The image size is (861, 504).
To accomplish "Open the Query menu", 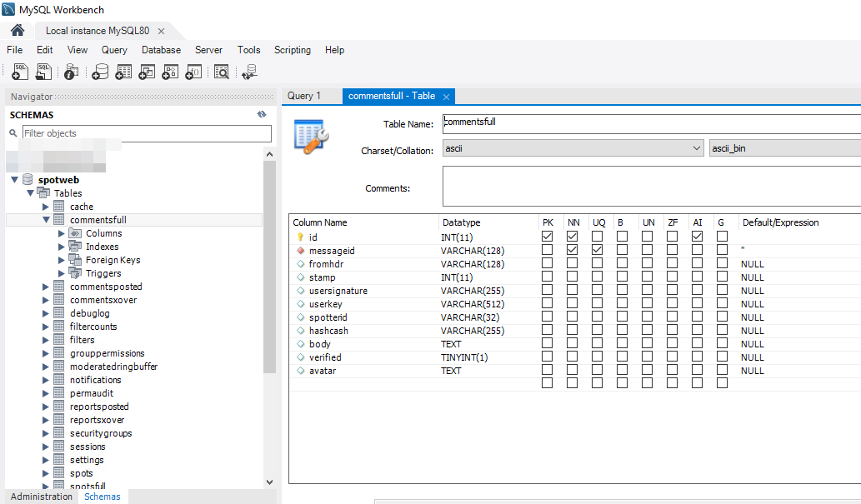I will pos(114,50).
